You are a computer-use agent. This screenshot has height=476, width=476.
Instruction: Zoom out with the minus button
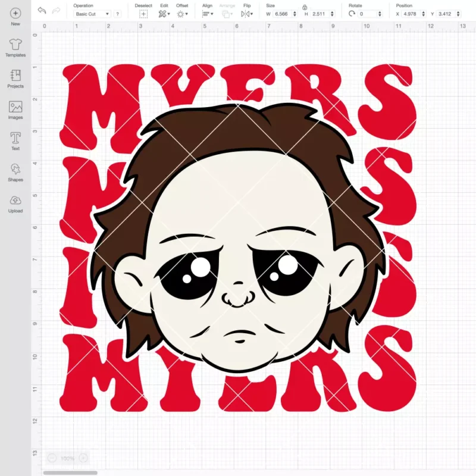52,458
